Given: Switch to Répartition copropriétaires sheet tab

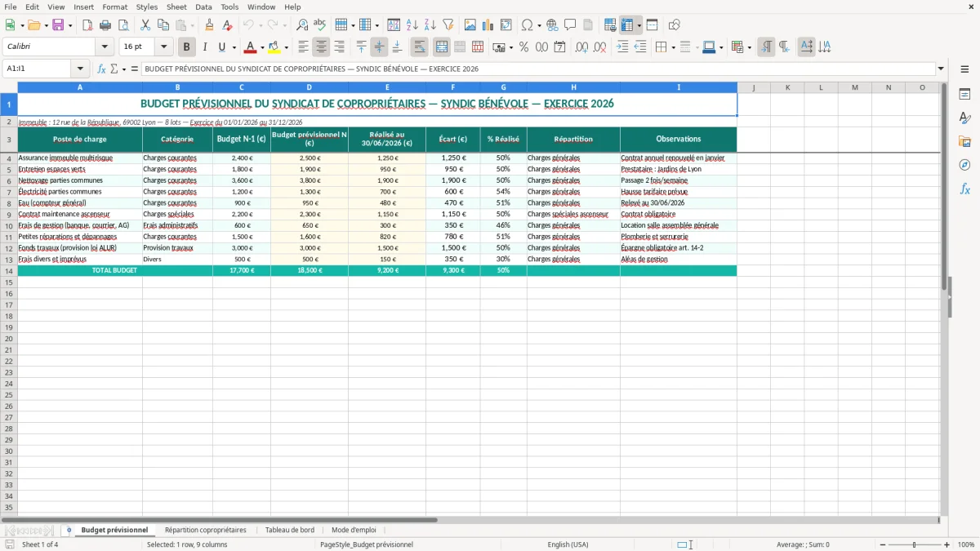Looking at the screenshot, I should pyautogui.click(x=205, y=530).
